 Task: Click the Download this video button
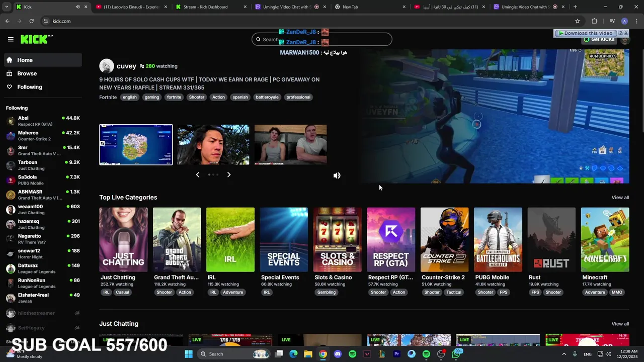(x=588, y=33)
